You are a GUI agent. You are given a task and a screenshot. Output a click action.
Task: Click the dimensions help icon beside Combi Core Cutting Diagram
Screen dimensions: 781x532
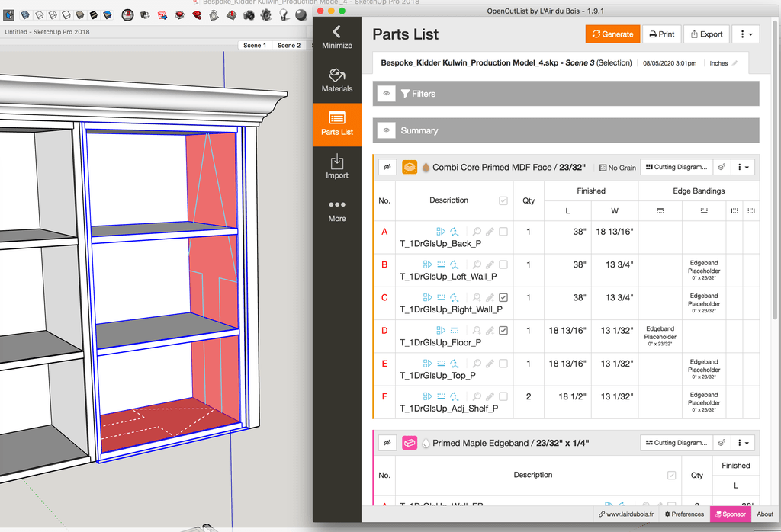coord(722,167)
